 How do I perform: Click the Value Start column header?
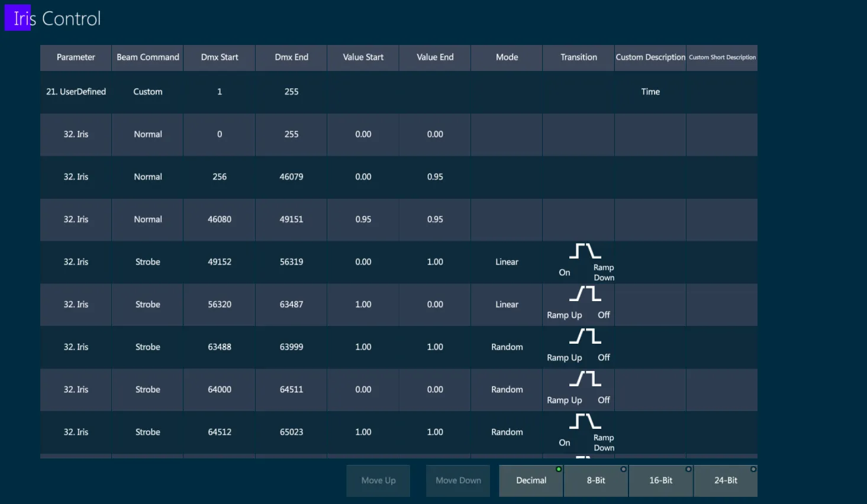[363, 57]
